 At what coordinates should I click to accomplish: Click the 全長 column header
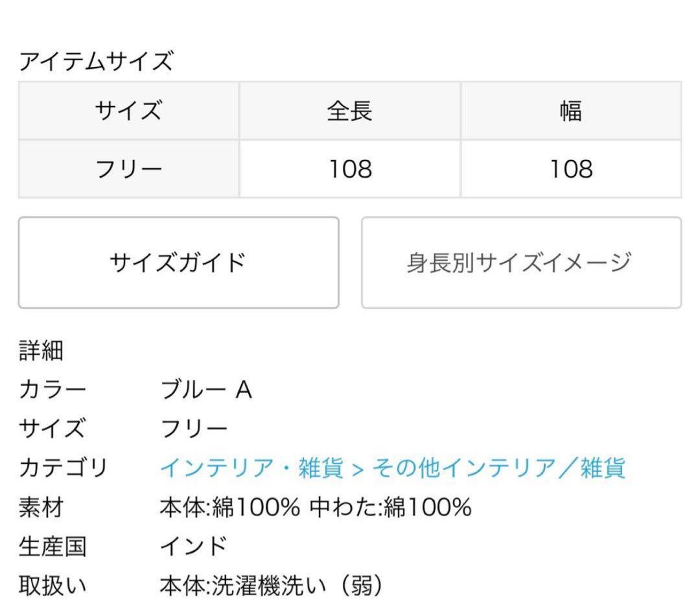[349, 112]
